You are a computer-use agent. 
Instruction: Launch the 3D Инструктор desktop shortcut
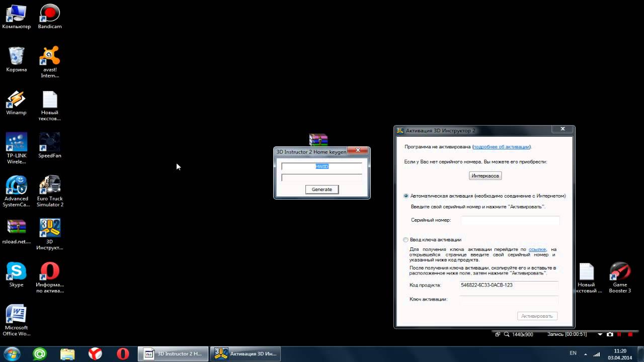point(50,234)
